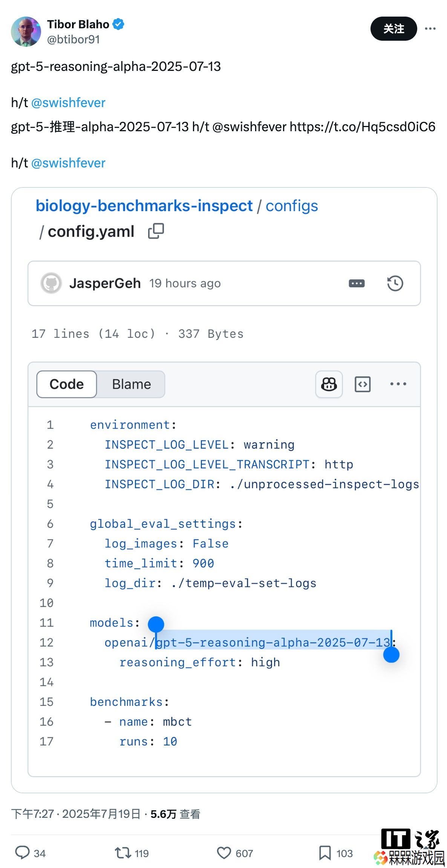The height and width of the screenshot is (868, 447).
Task: Click the time_limit key on line 8
Action: [141, 563]
